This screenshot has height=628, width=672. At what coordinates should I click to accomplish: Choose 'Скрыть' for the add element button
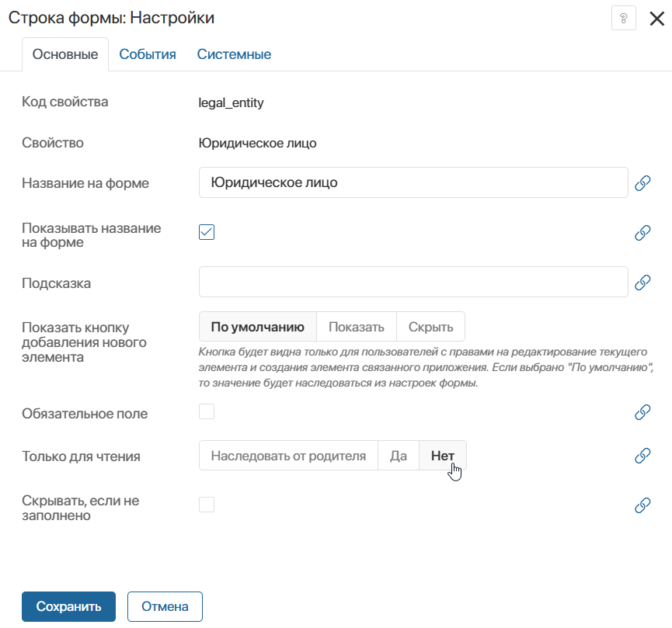430,326
